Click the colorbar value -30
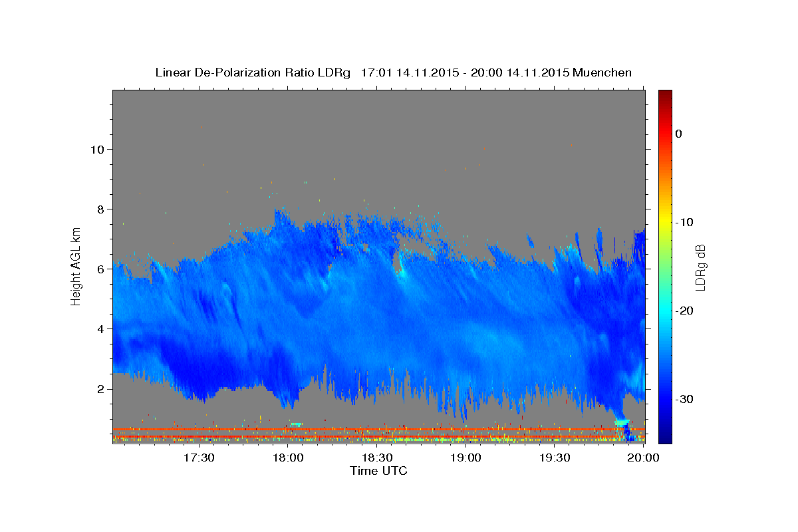 [684, 399]
